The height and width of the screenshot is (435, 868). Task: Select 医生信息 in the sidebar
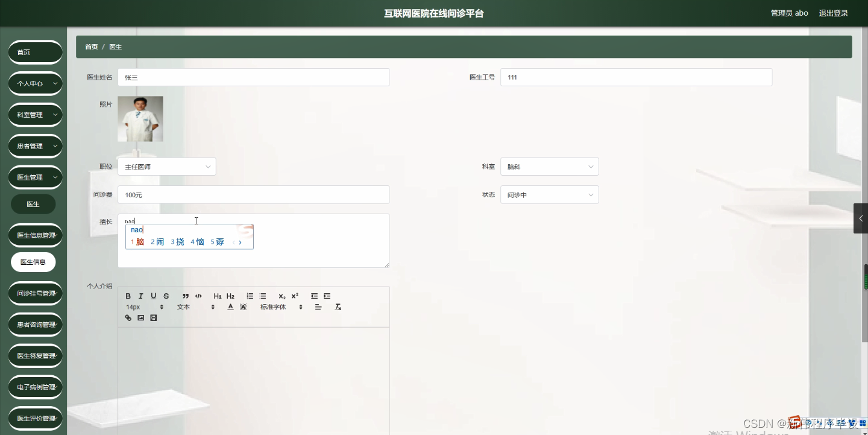[x=33, y=262]
